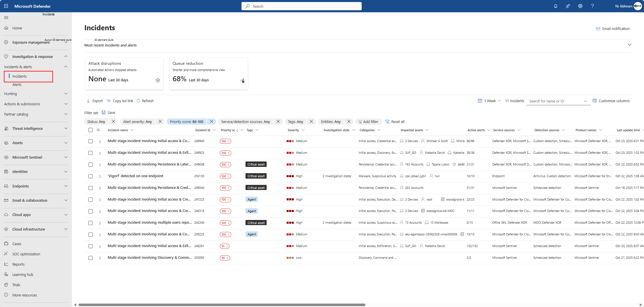Focus the top Search box
The image size is (644, 307).
[x=301, y=6]
